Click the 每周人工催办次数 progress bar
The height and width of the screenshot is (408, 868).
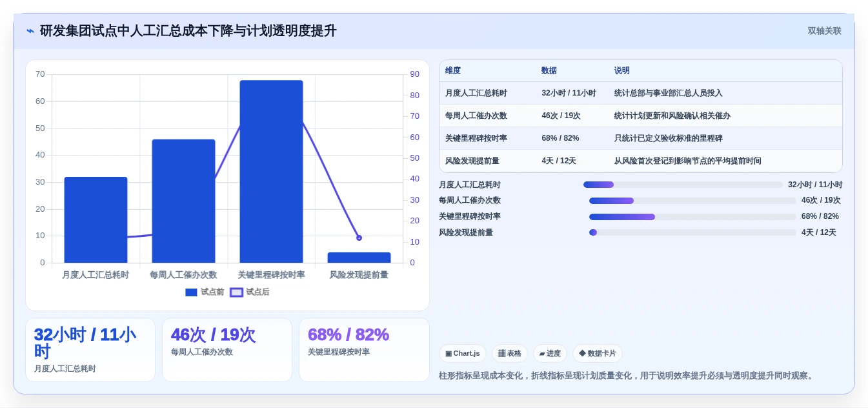[x=692, y=201]
